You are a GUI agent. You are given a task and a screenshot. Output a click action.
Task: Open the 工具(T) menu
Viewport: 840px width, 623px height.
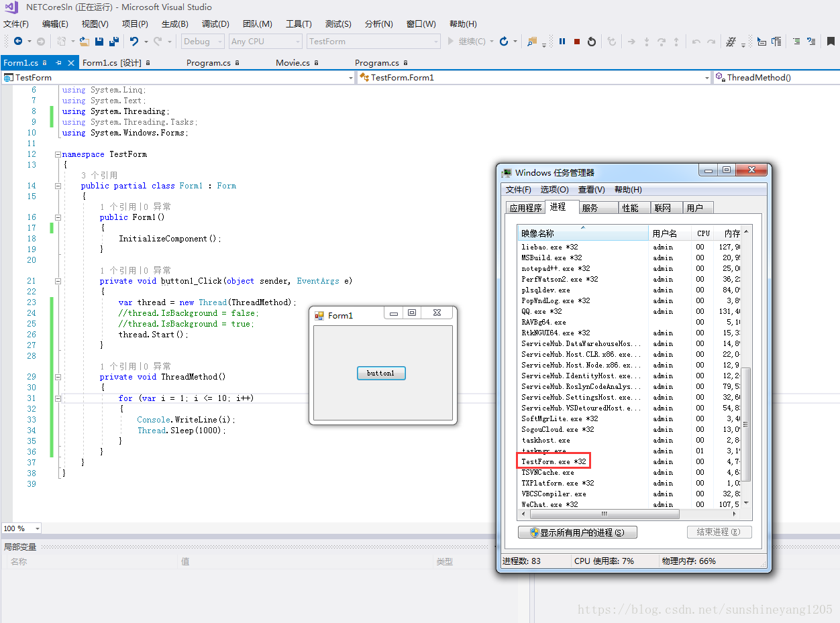click(x=299, y=24)
